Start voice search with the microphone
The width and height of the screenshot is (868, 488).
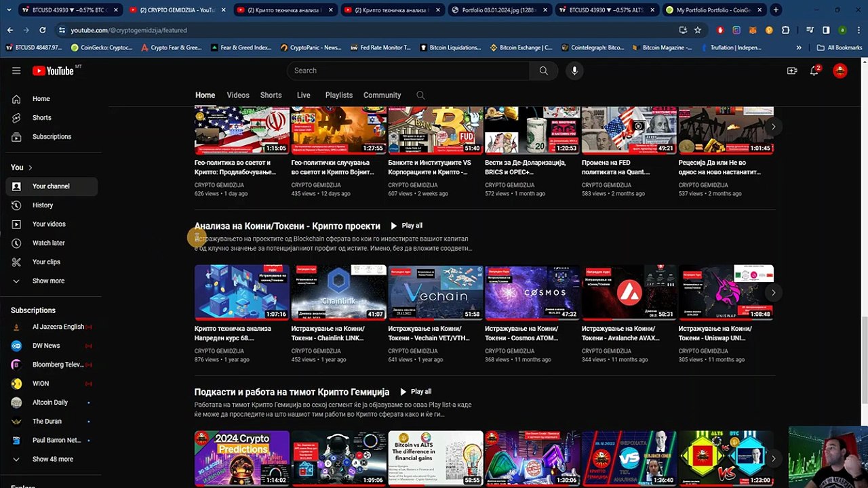[574, 70]
